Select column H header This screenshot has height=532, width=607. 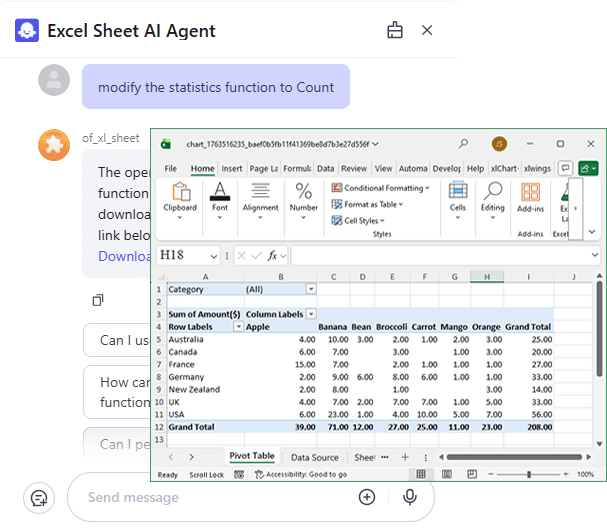487,276
